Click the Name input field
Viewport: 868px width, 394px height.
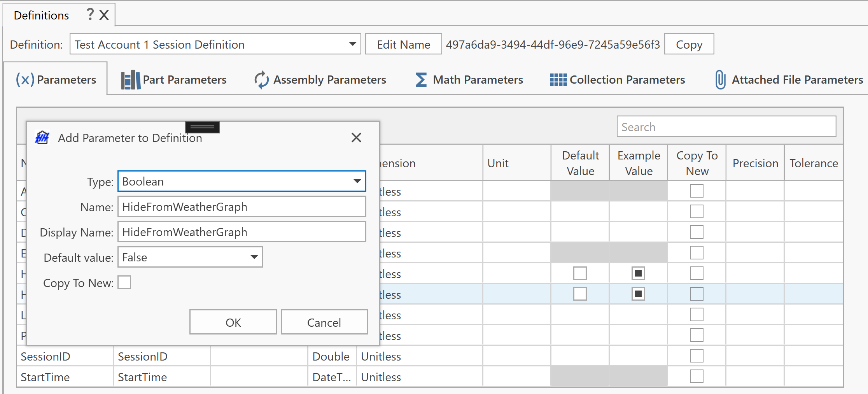[x=241, y=207]
